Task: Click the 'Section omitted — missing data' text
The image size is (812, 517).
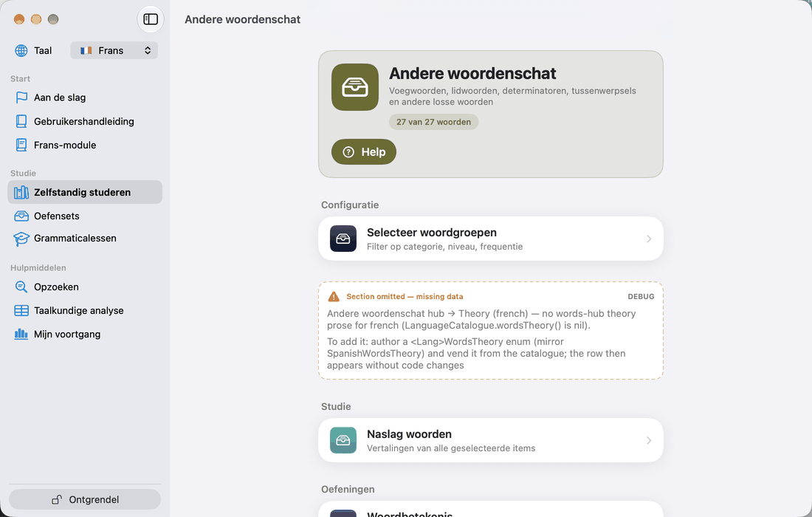Action: [405, 297]
